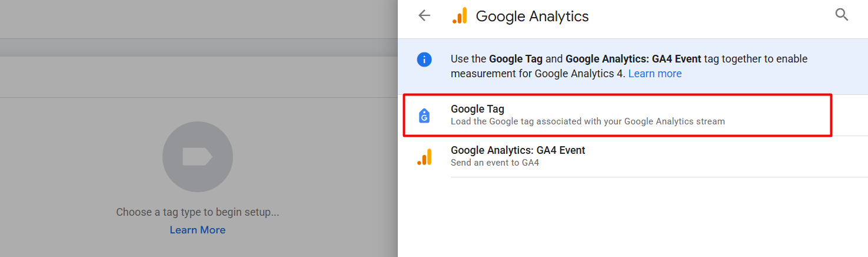Click the "Load the Google tag associated" description

coord(587,121)
